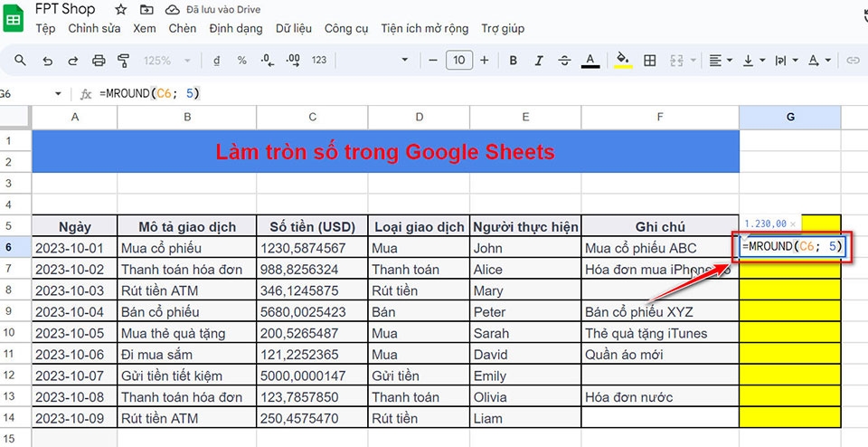Select row 9 header

pos(15,311)
